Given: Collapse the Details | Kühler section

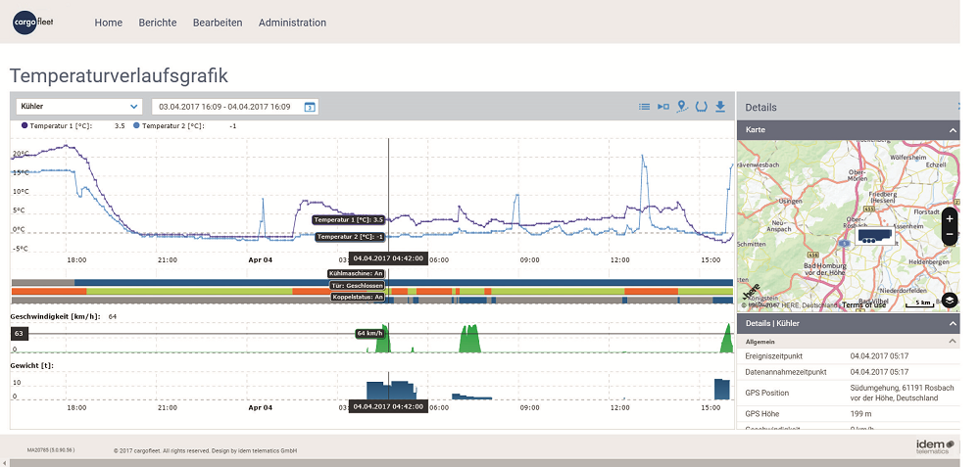Looking at the screenshot, I should tap(952, 323).
